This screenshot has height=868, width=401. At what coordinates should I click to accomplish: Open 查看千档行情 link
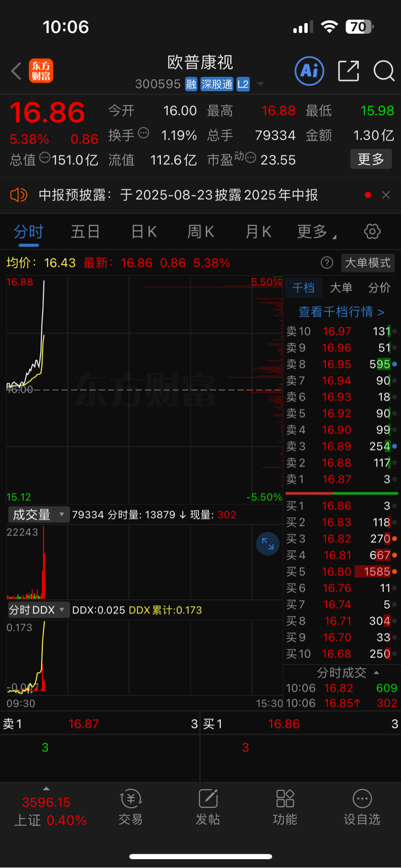click(341, 312)
